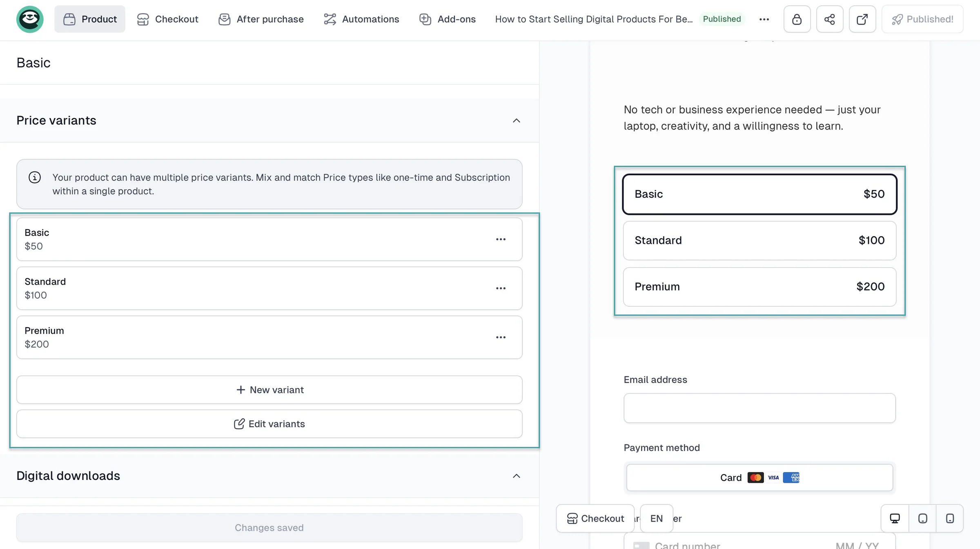The image size is (980, 549).
Task: Select Standard $100 option in preview
Action: (x=759, y=240)
